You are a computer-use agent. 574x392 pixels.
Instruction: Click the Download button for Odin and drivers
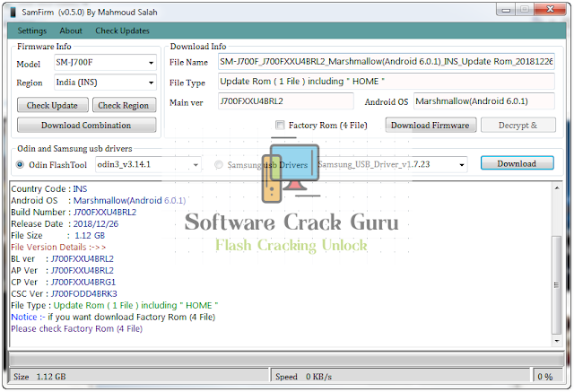coord(517,163)
